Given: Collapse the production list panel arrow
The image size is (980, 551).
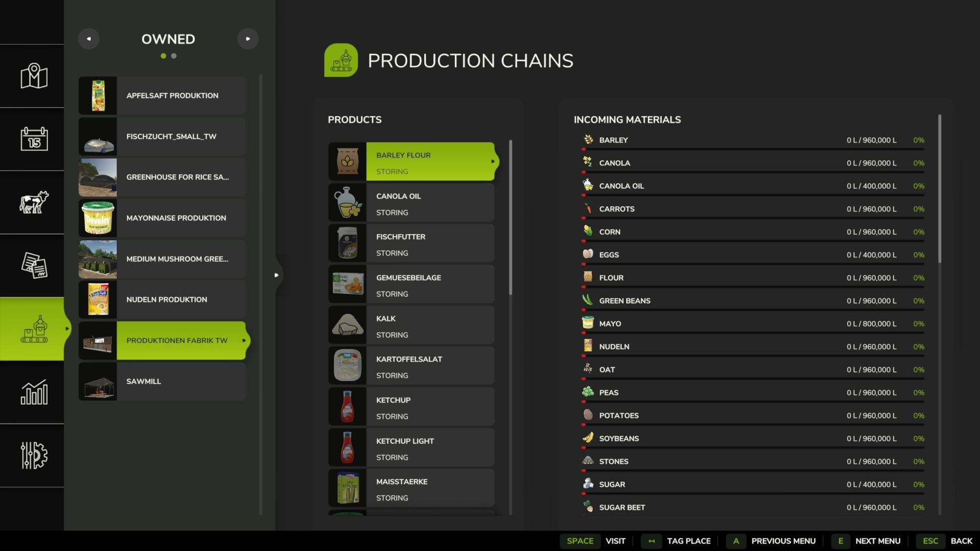Looking at the screenshot, I should point(276,275).
